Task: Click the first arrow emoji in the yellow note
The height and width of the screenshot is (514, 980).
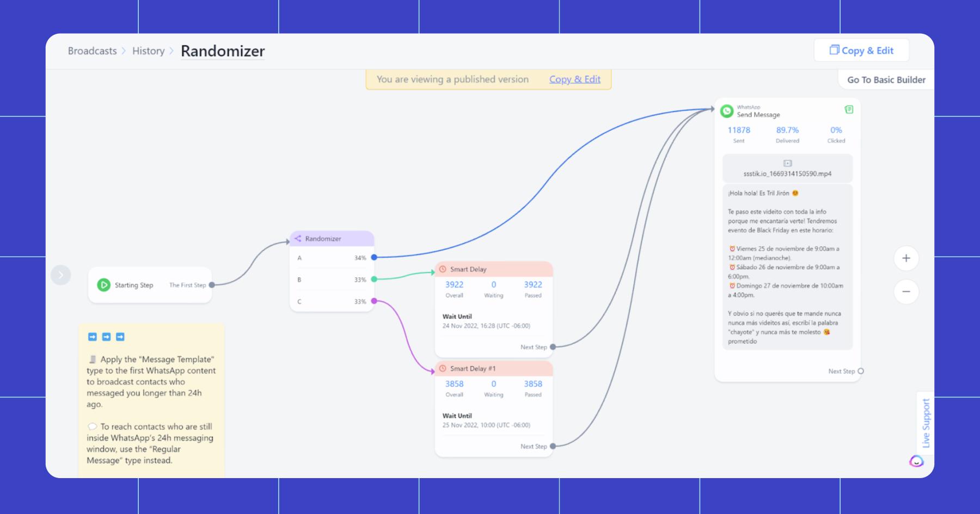Action: tap(93, 337)
